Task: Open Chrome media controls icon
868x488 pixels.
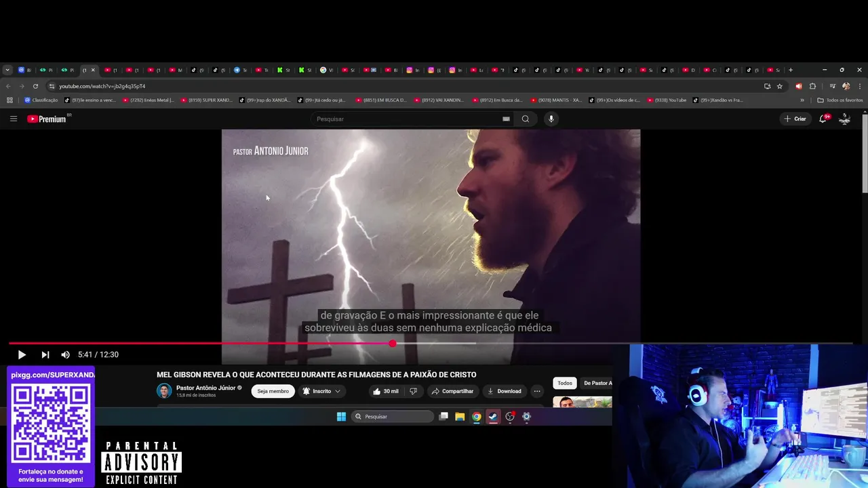Action: pyautogui.click(x=833, y=86)
